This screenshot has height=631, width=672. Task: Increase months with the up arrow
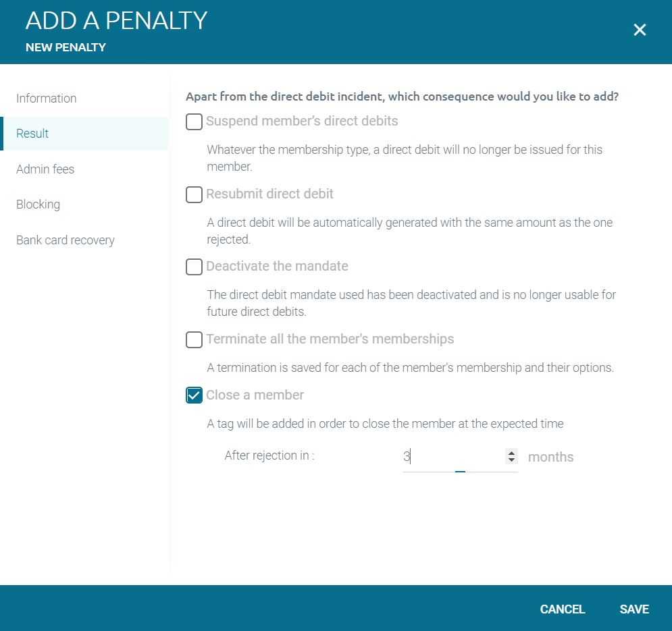point(511,453)
